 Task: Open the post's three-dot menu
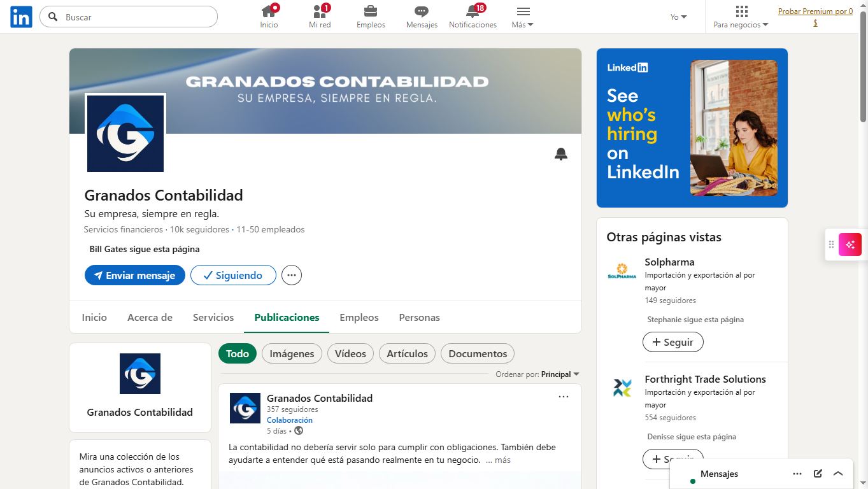tap(564, 397)
